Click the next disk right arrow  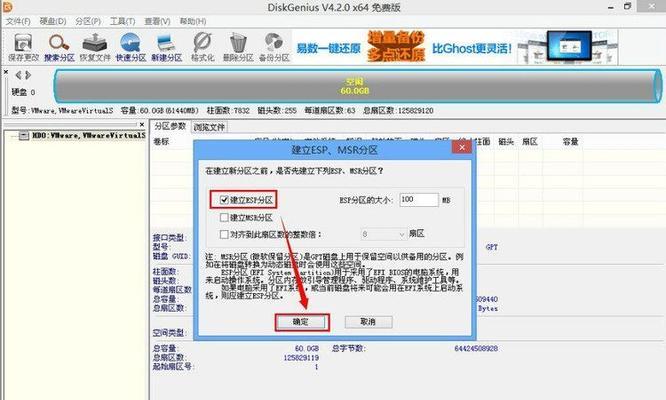coord(28,75)
